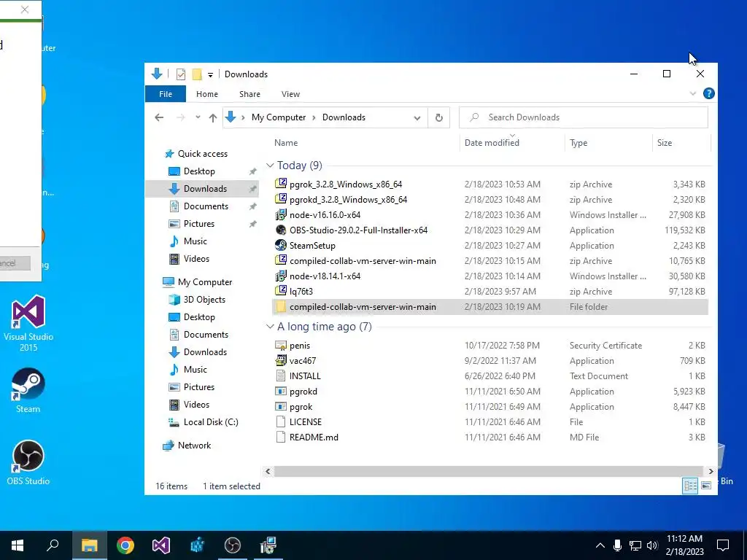Open OBS Studio from the taskbar
The width and height of the screenshot is (747, 560).
click(x=233, y=545)
